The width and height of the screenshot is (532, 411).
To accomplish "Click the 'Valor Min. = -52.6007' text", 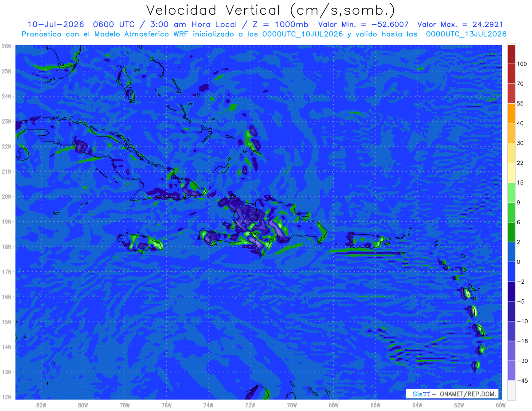I will coord(364,24).
